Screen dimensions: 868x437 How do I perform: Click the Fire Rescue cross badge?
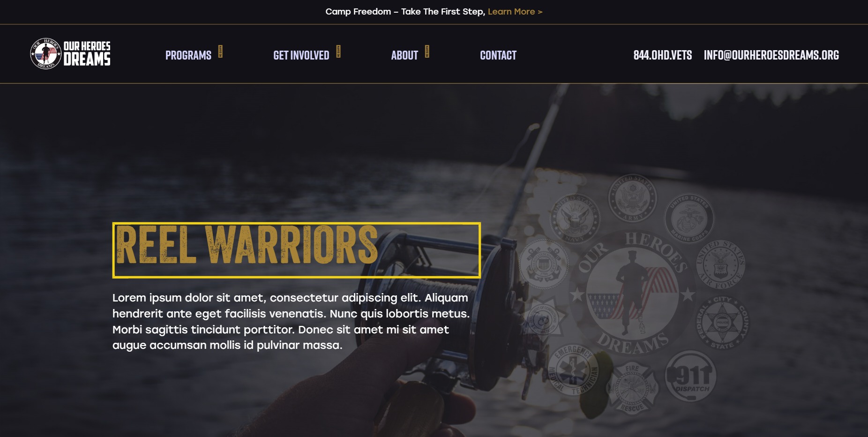632,388
